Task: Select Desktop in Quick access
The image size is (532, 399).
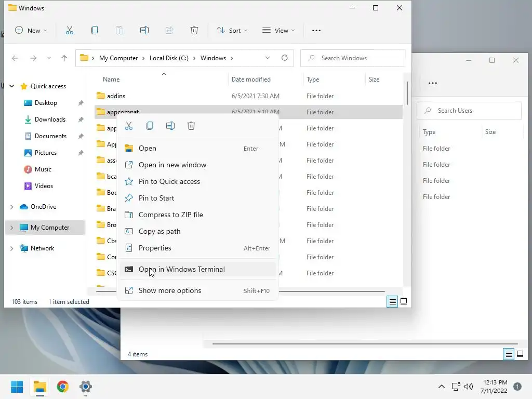Action: pyautogui.click(x=46, y=103)
